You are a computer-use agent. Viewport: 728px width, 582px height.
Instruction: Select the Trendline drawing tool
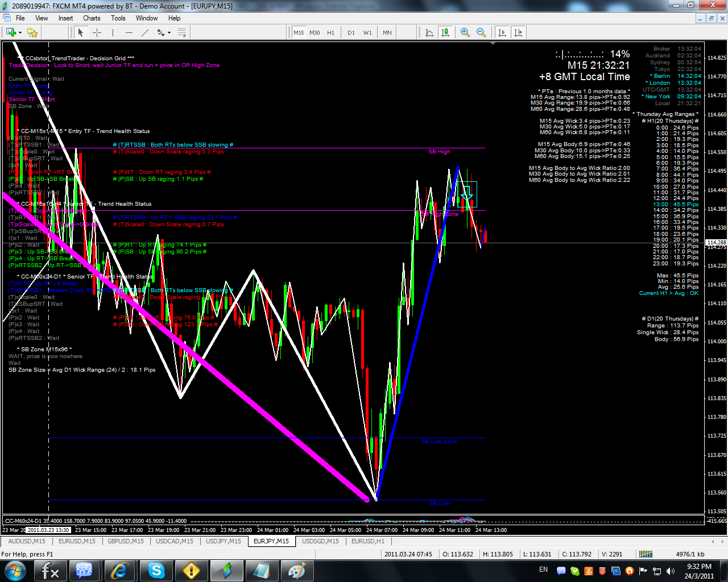coord(144,32)
